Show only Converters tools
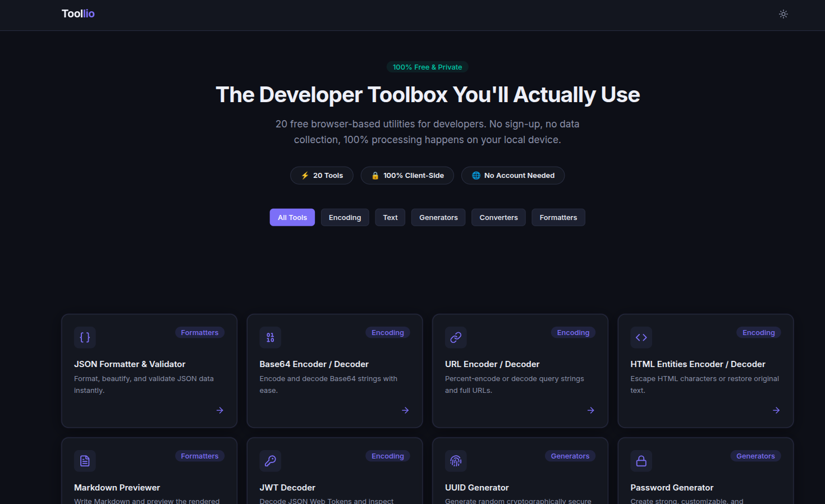 click(x=498, y=217)
